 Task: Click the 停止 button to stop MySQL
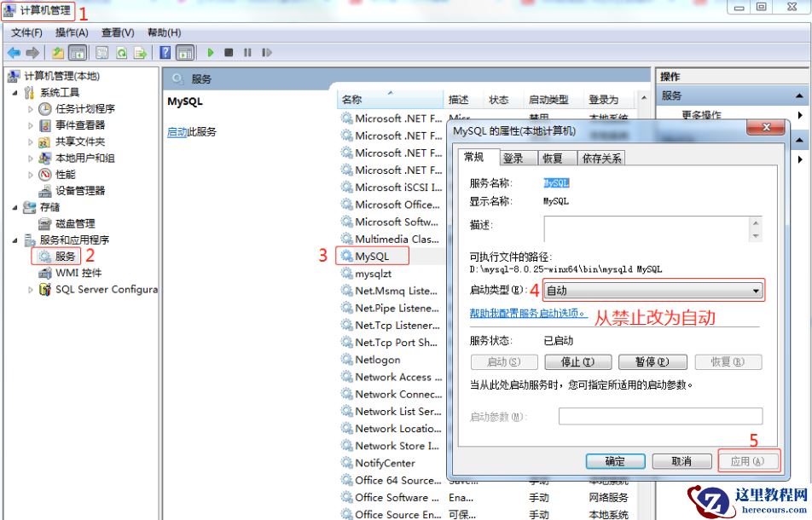[578, 361]
